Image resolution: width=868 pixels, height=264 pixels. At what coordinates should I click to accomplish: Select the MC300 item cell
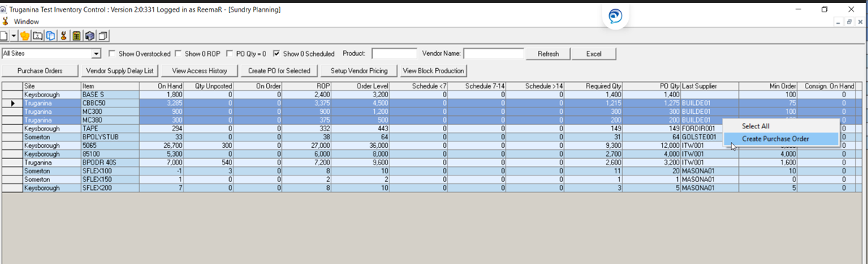(109, 111)
